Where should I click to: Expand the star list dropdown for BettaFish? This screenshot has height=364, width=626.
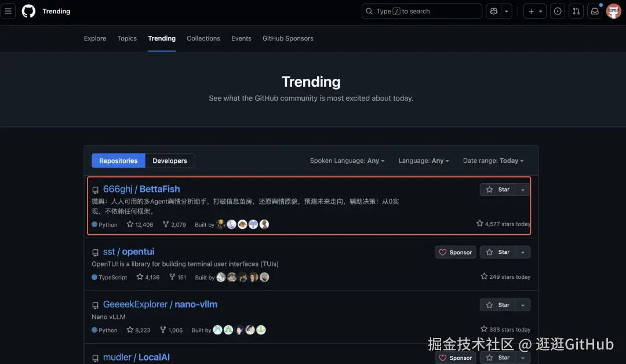(x=523, y=190)
